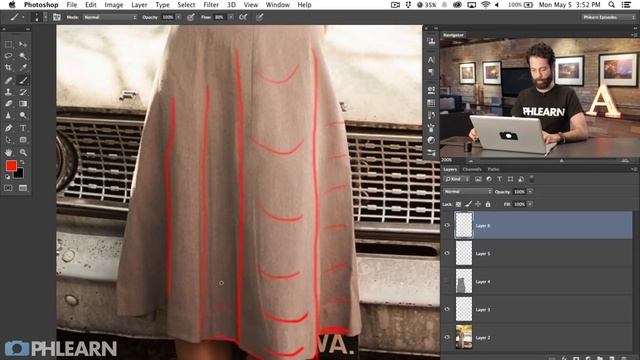Select the Brush tool in toolbox
The width and height of the screenshot is (640, 360).
click(x=23, y=80)
